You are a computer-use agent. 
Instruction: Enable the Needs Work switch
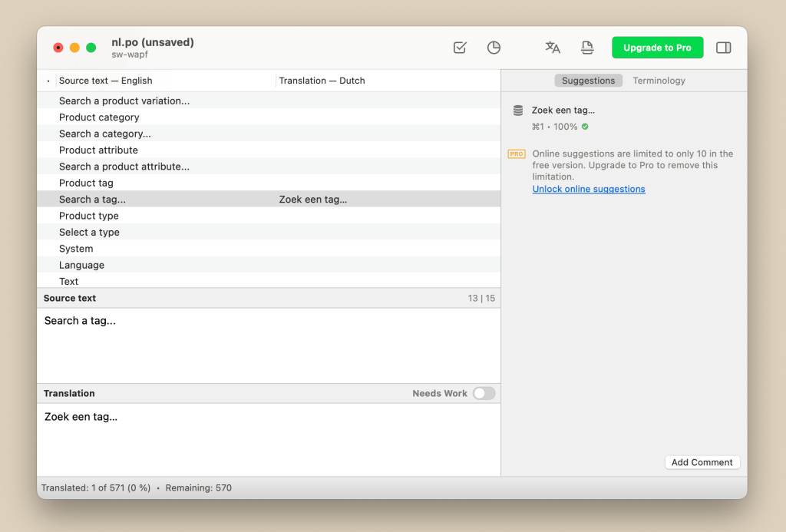coord(484,393)
